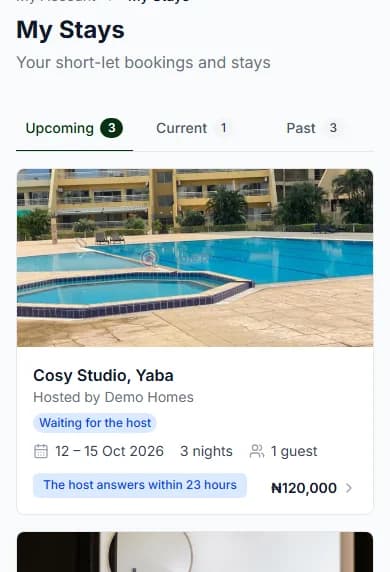Click the Current tab count badge

(224, 128)
